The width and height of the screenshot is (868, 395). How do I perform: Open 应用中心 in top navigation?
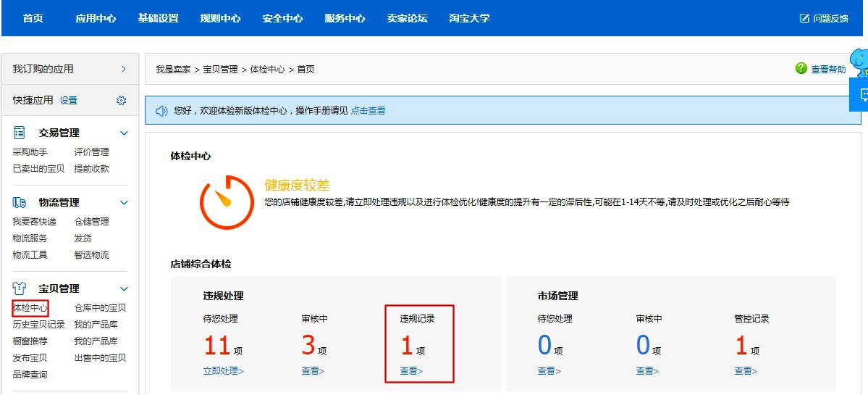click(x=96, y=18)
